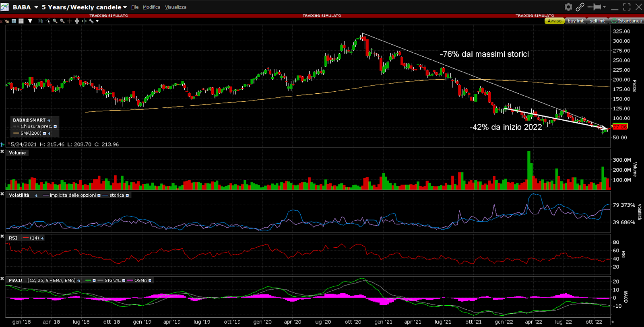Dismiss the 5/24/2021 data readout X
Viewport: 644px width, 327px height.
click(9, 143)
